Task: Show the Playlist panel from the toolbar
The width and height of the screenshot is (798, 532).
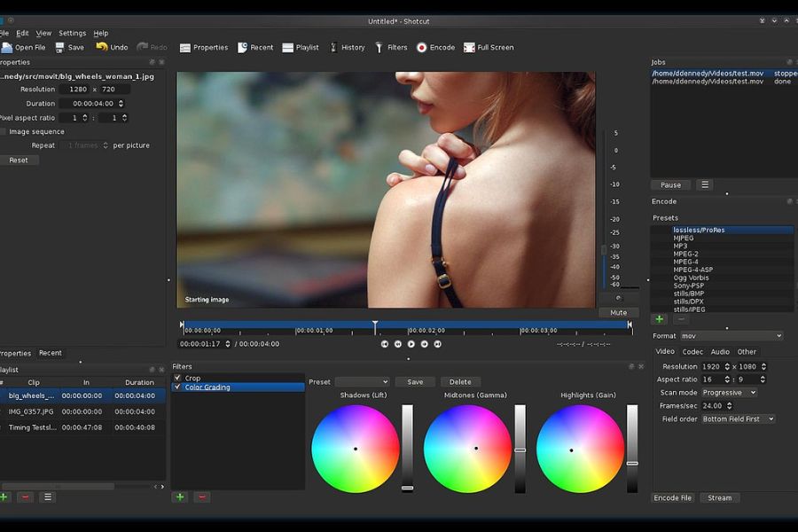Action: point(301,47)
